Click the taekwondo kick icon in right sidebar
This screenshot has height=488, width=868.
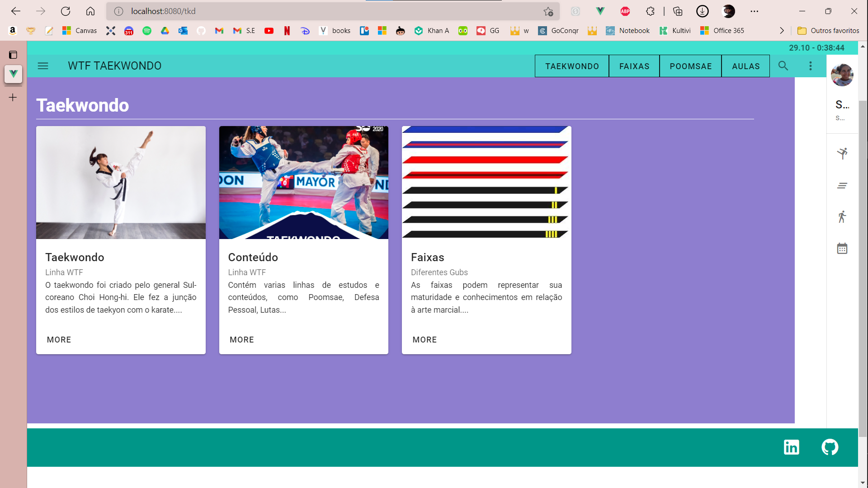[842, 154]
